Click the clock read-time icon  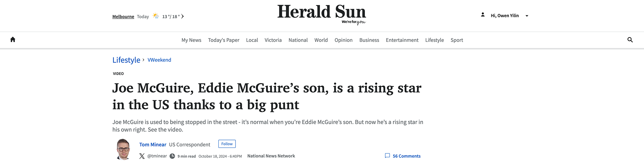click(172, 156)
